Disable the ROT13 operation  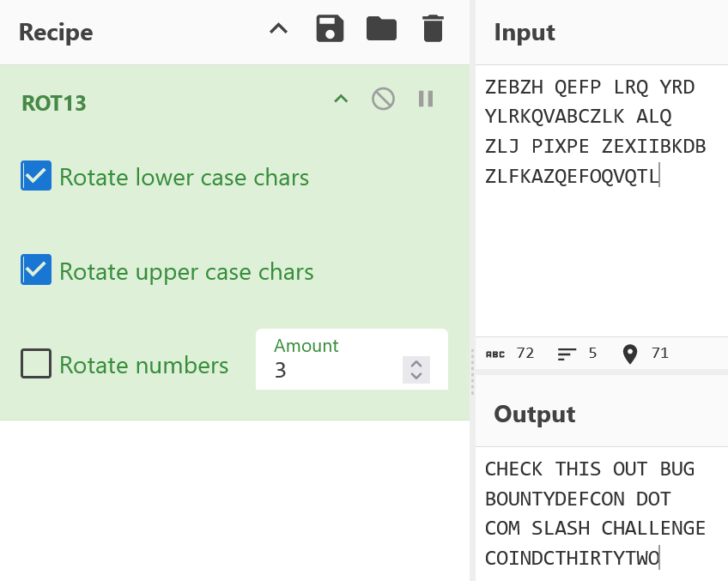pos(384,99)
